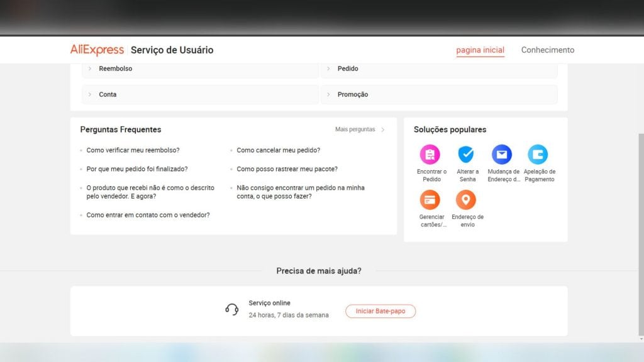
Task: Click the Alterar a Senha checkmark icon
Action: tap(467, 154)
